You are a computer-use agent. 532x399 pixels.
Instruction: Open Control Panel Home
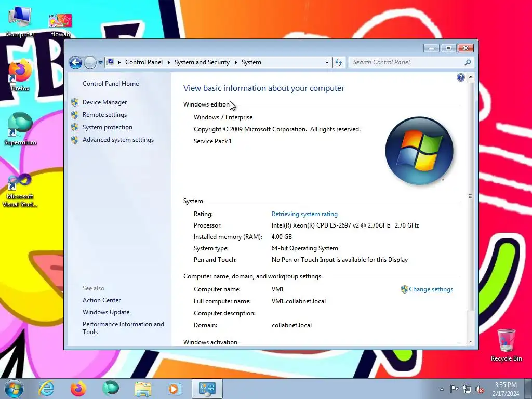(111, 84)
